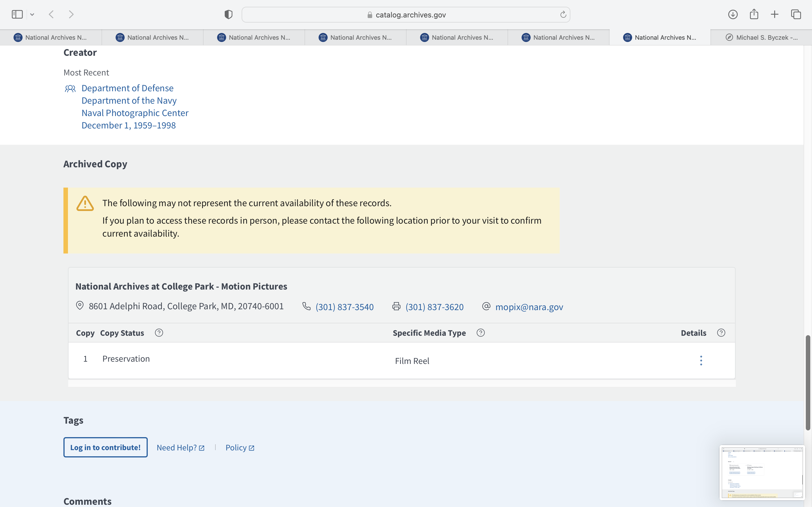Open the mopix@nara.gov email link
This screenshot has width=812, height=507.
[x=529, y=307]
